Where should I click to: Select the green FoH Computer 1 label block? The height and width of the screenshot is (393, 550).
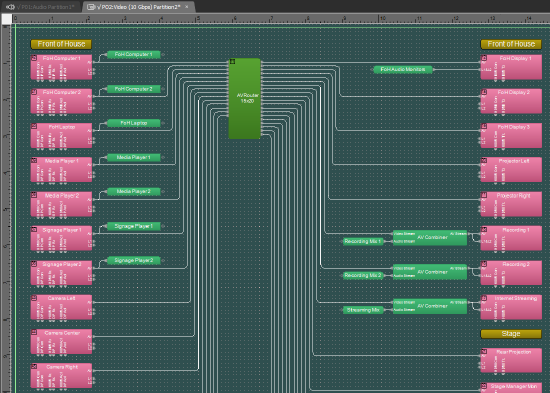[x=134, y=54]
